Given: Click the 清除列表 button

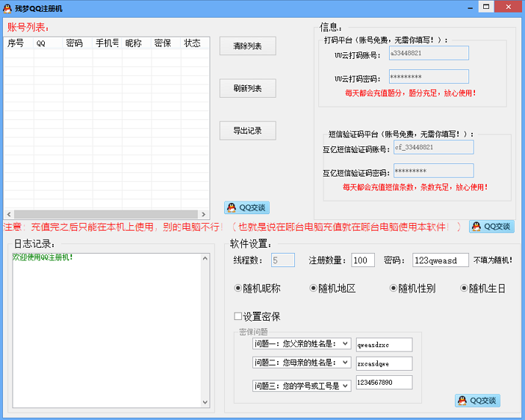Looking at the screenshot, I should (x=248, y=46).
